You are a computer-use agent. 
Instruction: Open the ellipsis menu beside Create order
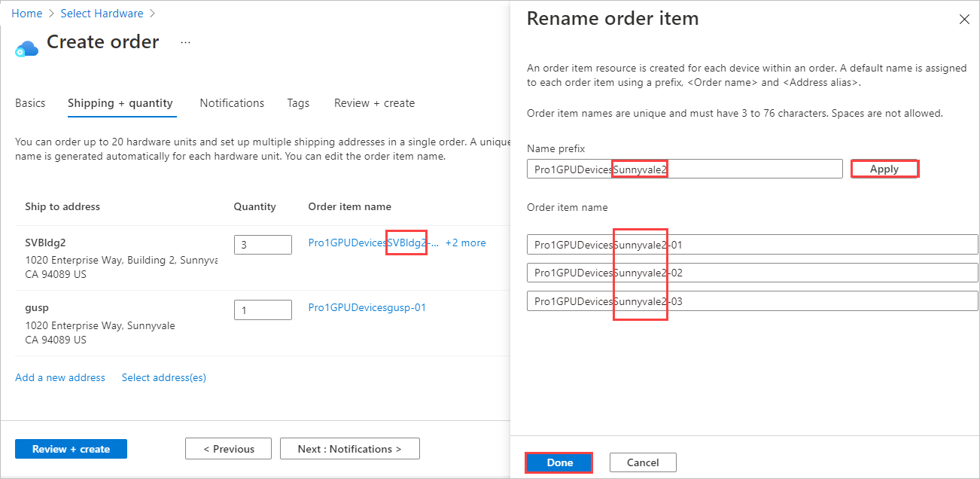click(185, 44)
